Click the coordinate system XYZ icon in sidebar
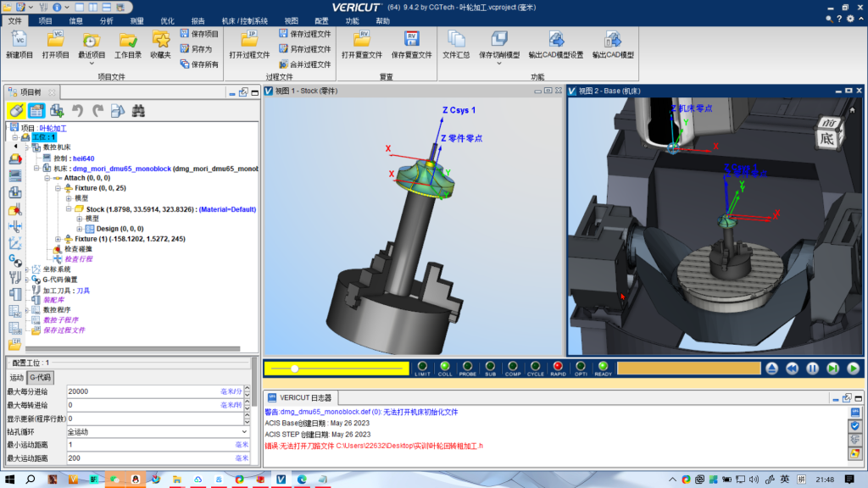 pyautogui.click(x=15, y=243)
